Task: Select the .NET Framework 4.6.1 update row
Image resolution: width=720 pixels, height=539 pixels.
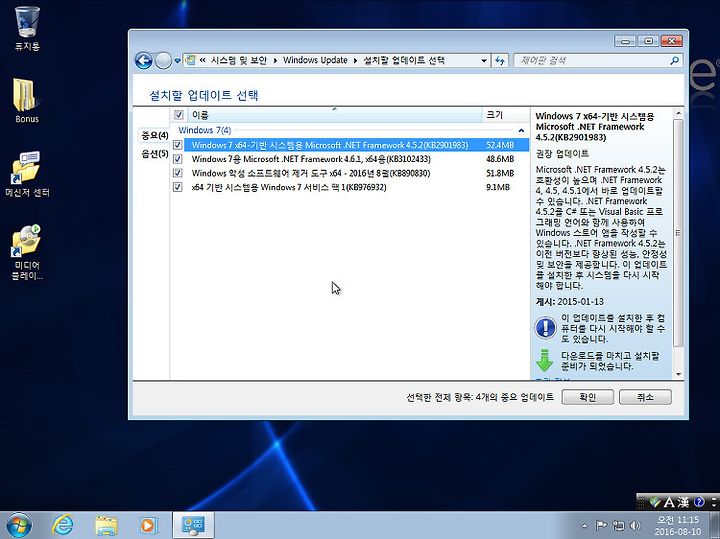Action: click(356, 159)
